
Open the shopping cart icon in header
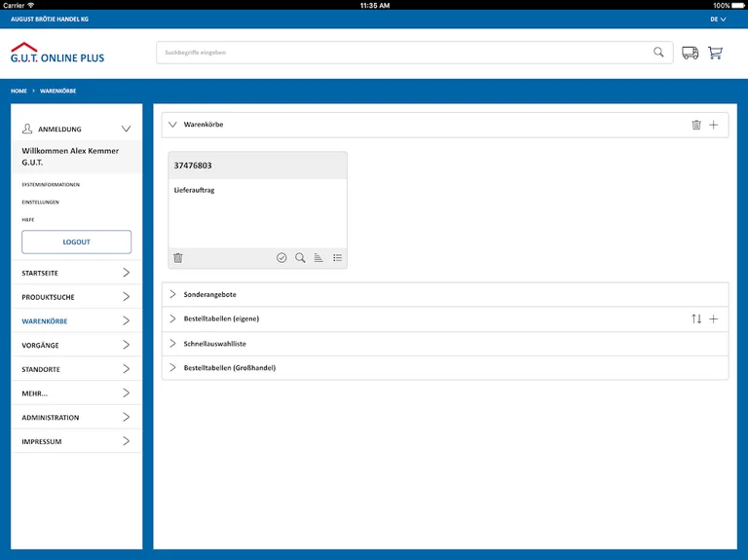click(x=715, y=53)
